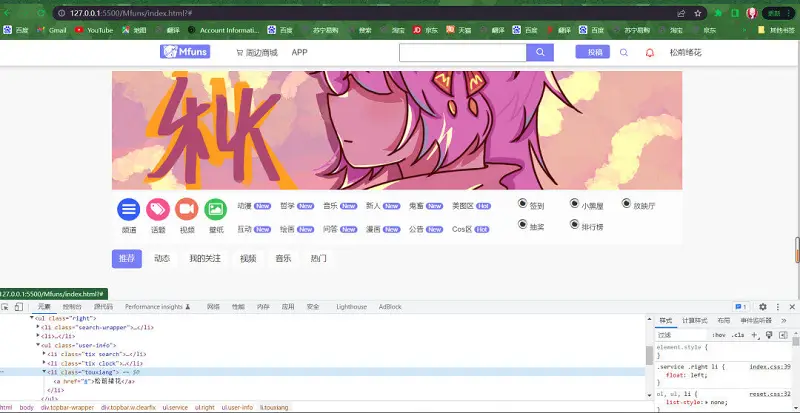This screenshot has height=413, width=800.
Task: Click small magnifier icon next to 投稿
Action: pyautogui.click(x=623, y=52)
